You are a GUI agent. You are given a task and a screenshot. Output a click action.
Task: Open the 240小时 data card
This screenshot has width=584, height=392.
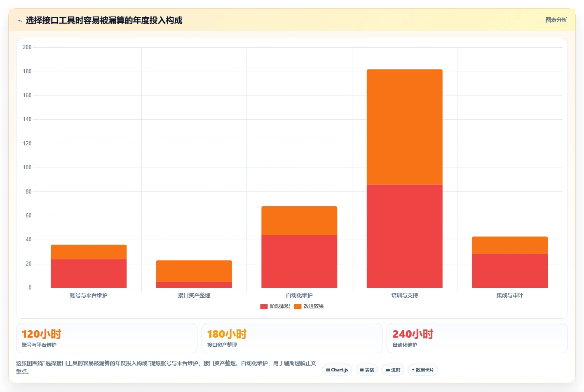[x=477, y=338]
